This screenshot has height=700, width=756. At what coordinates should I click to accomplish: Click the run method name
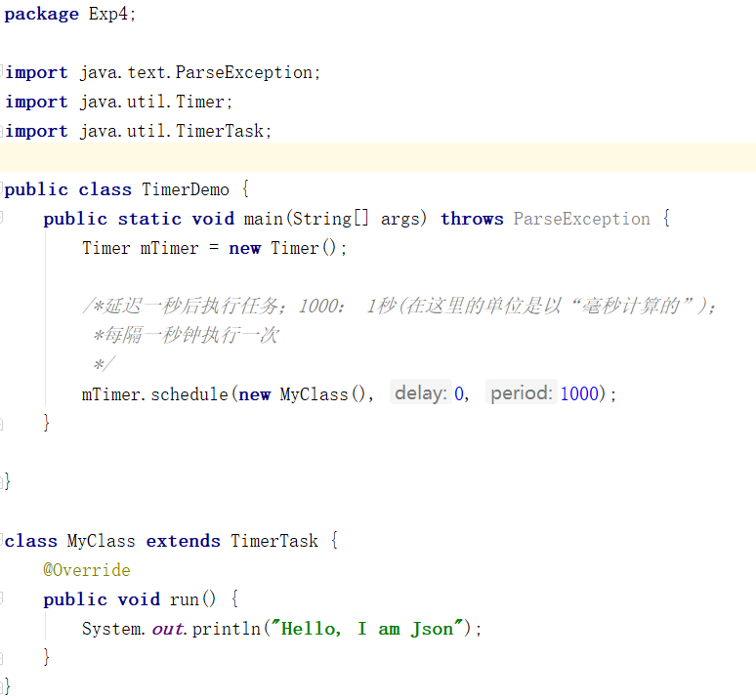tap(185, 599)
